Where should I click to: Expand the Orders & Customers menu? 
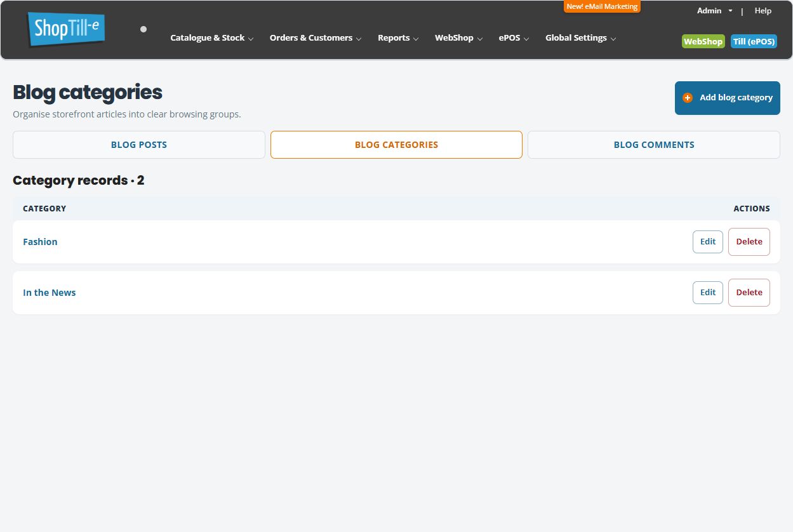coord(316,38)
